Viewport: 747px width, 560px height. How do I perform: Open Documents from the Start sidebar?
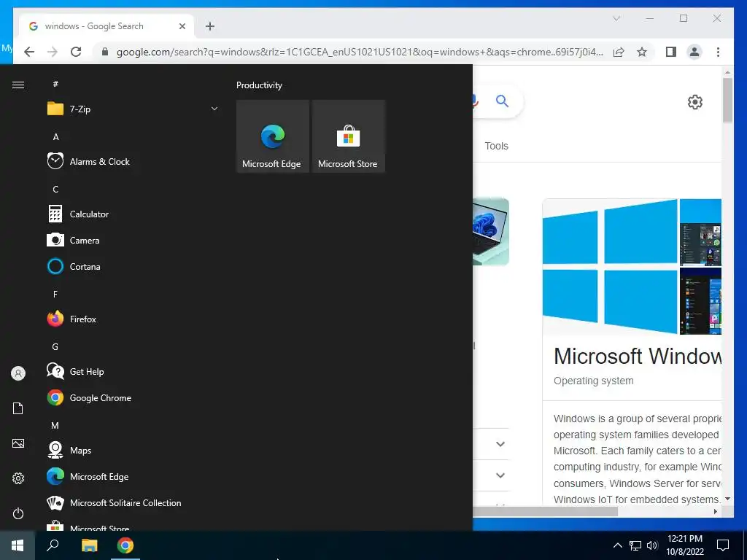[x=18, y=408]
